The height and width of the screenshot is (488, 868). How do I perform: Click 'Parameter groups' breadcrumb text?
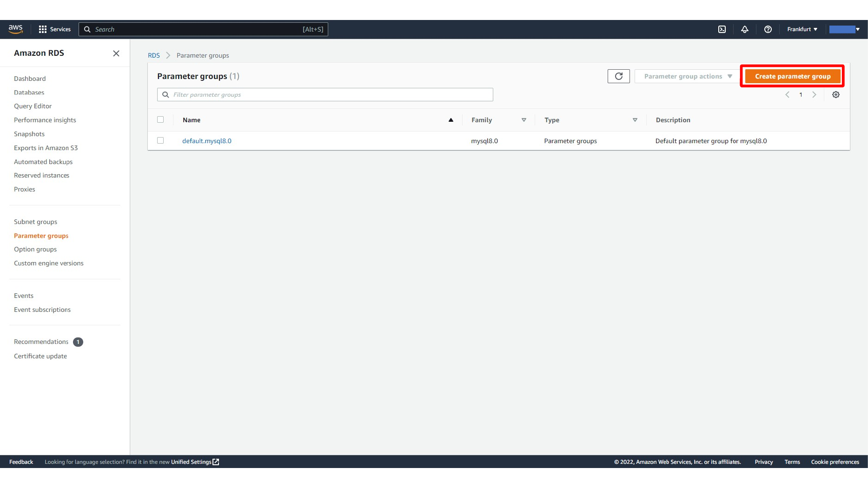point(203,55)
